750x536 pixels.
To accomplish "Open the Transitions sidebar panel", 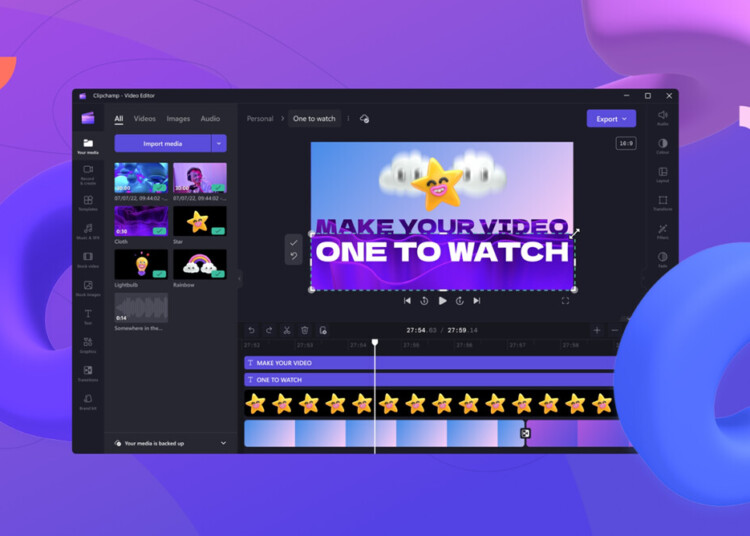I will tap(88, 373).
